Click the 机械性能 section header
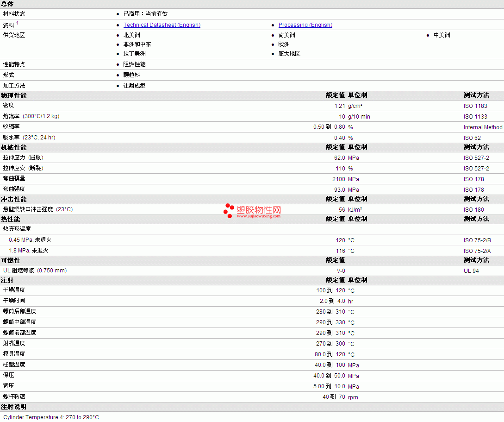The height and width of the screenshot is (422, 504). 14,148
